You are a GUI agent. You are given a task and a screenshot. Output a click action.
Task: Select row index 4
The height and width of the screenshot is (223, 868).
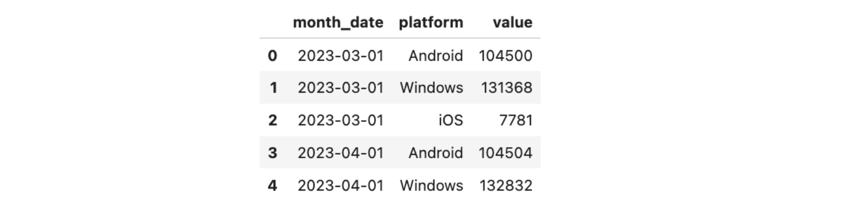click(273, 185)
